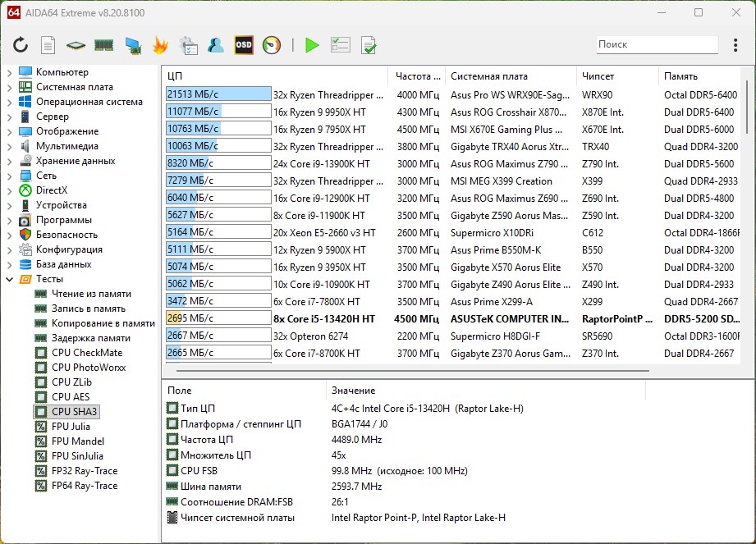Expand the Системная плата tree node

9,87
